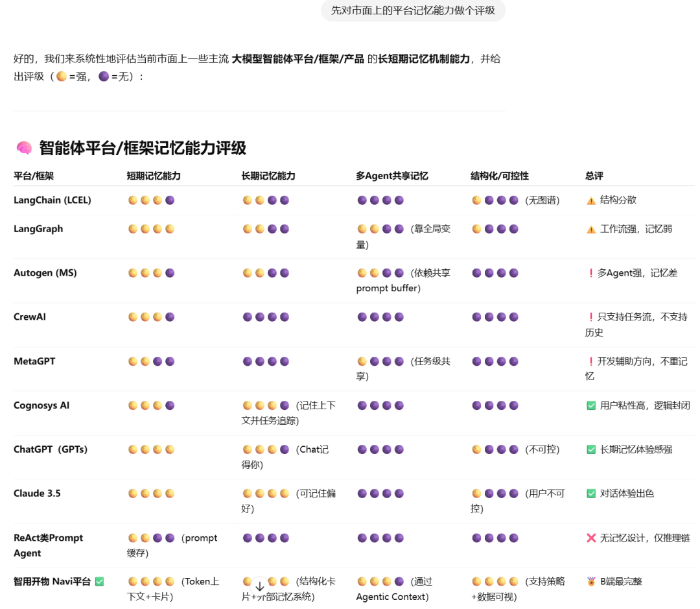Select the Autogen (MS) row name
This screenshot has height=609, width=700.
tap(45, 273)
